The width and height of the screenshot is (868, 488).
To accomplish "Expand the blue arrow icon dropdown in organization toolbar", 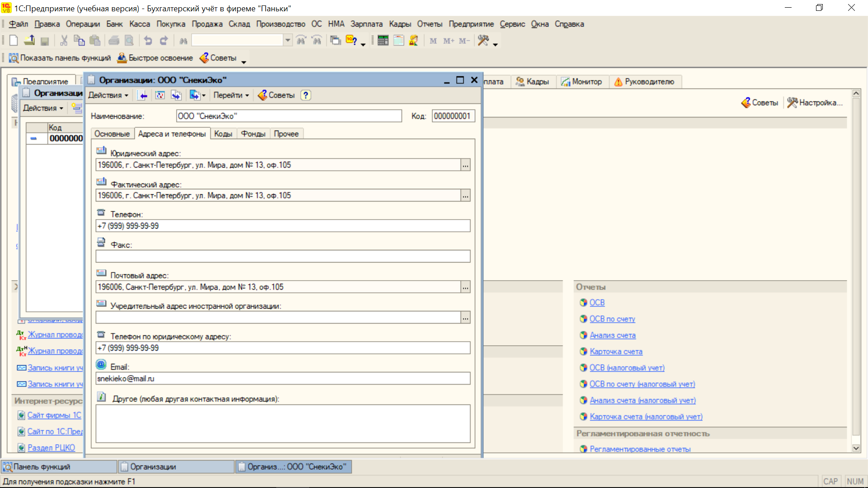I will (204, 95).
